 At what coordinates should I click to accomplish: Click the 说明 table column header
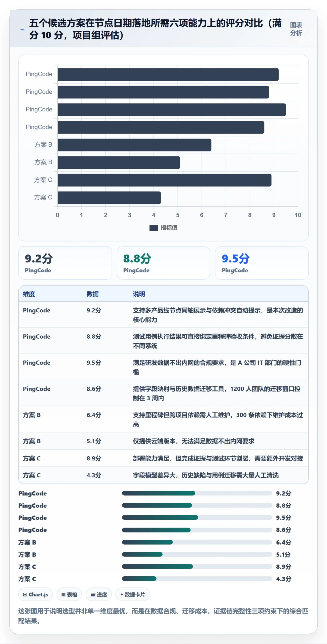(x=139, y=294)
